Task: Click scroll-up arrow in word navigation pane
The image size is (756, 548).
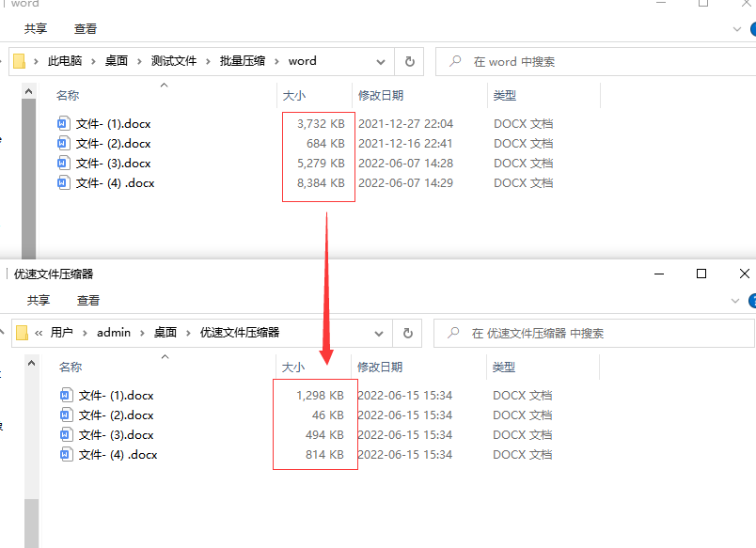Action: tap(29, 91)
